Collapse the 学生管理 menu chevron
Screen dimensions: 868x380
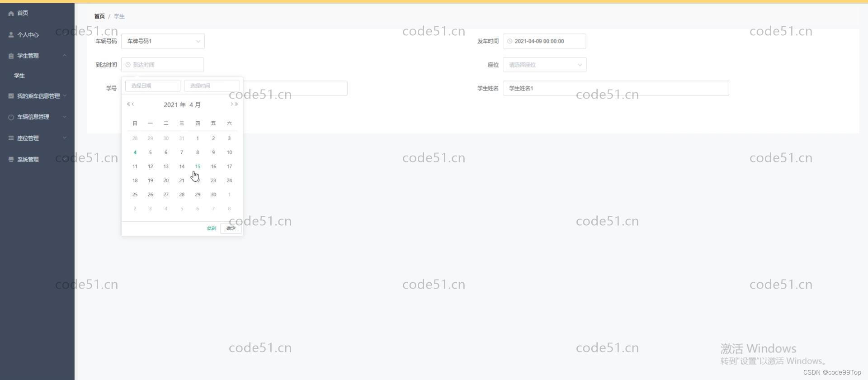point(65,56)
